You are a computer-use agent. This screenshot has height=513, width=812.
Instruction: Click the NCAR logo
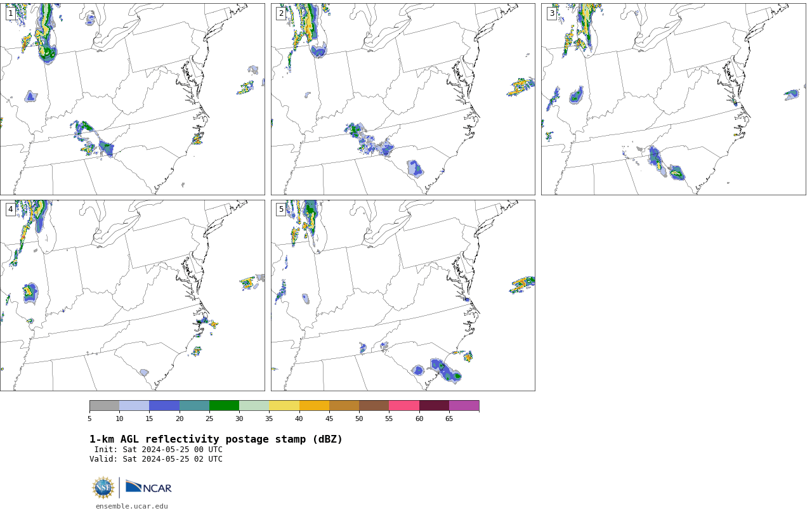point(148,487)
